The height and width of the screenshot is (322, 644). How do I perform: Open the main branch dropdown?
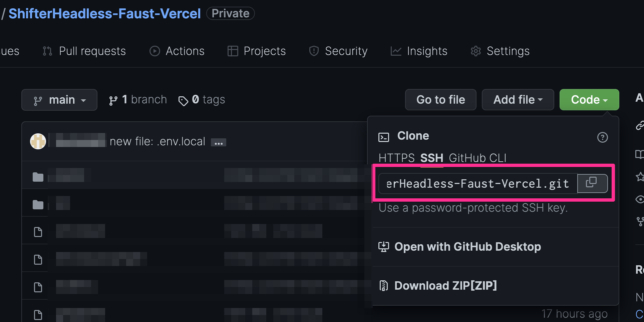[59, 100]
